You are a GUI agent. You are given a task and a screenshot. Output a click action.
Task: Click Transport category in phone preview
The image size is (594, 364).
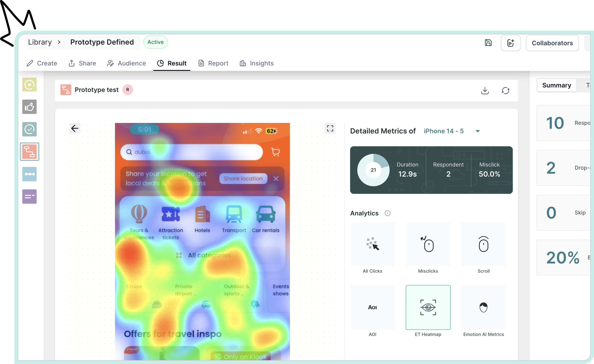(x=234, y=219)
